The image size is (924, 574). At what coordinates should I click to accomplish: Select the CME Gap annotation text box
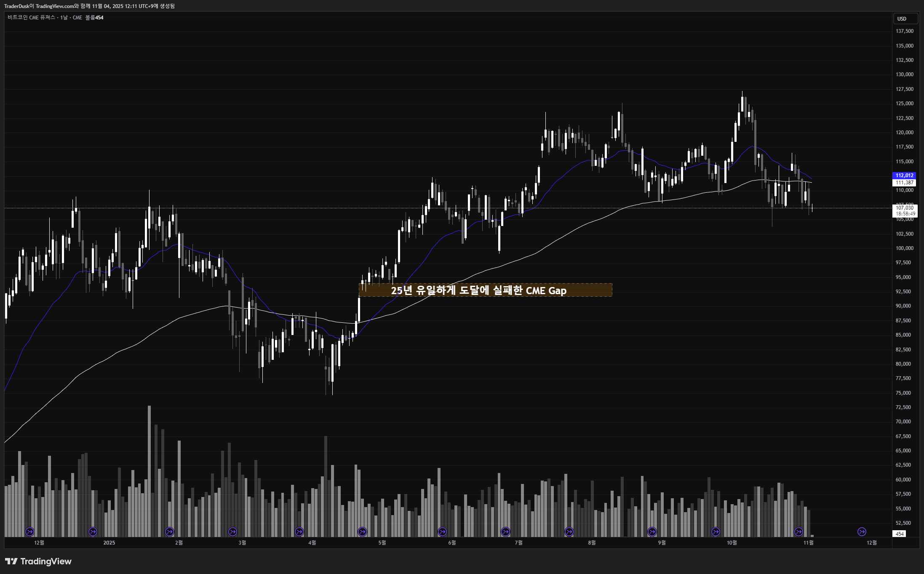485,290
